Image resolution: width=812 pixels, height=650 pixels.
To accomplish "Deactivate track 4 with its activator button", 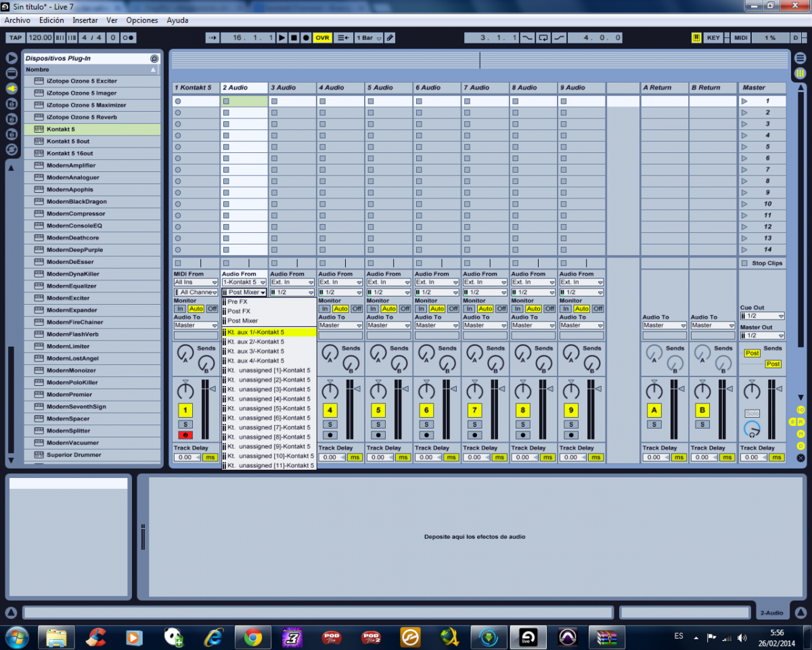I will click(330, 410).
